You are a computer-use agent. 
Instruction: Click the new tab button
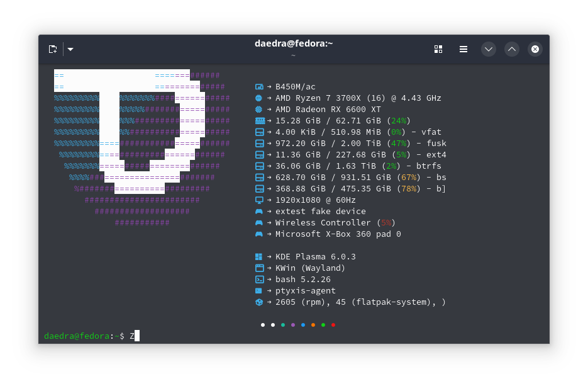pyautogui.click(x=53, y=49)
